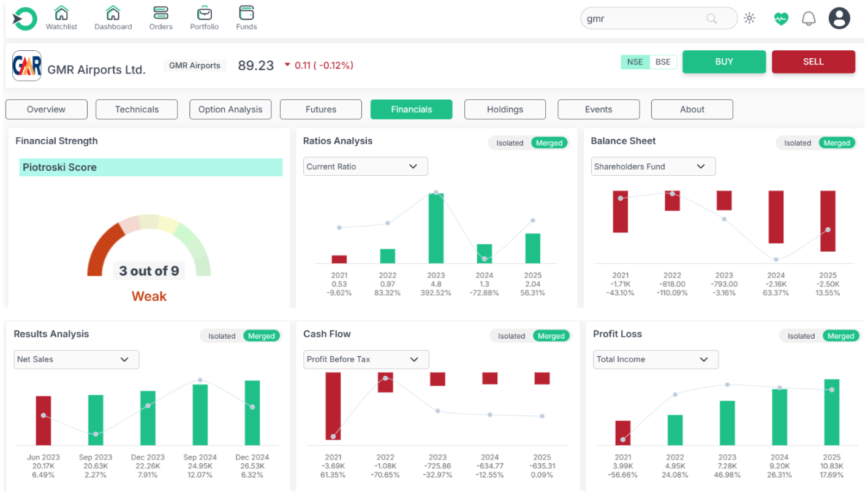This screenshot has height=496, width=868.
Task: Expand the Current Ratio dropdown
Action: coord(365,167)
